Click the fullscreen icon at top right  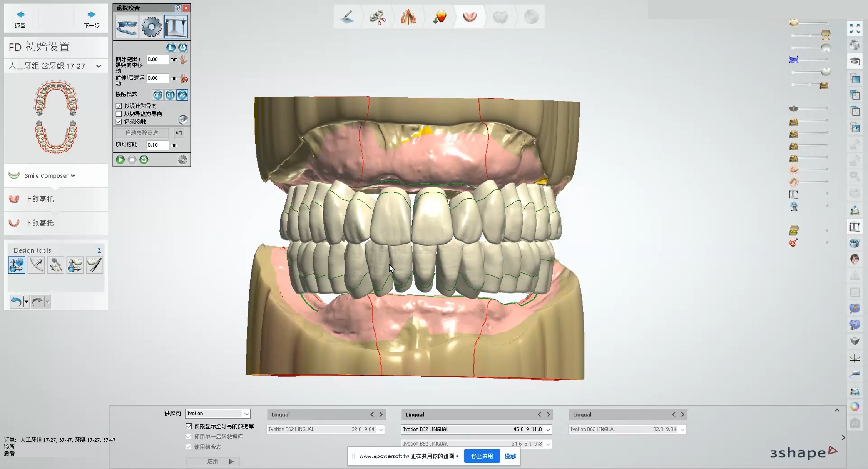[855, 28]
